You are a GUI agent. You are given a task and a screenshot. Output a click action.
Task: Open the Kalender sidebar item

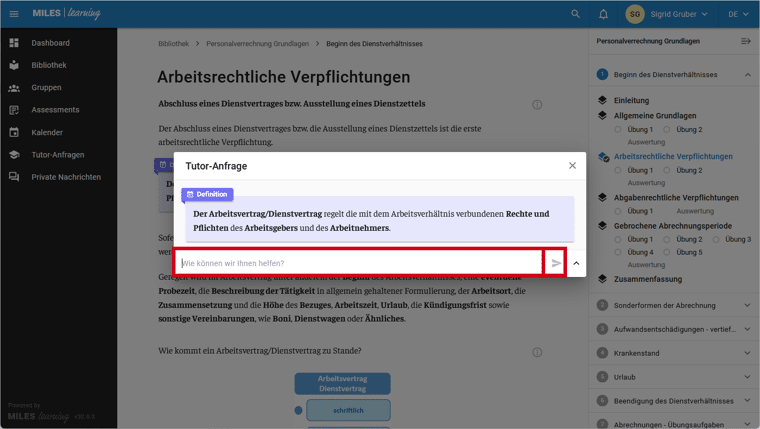(x=46, y=132)
